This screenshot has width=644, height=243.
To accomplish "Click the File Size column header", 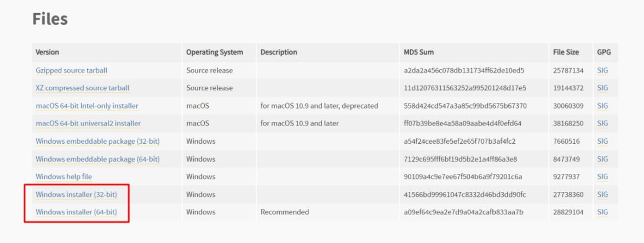I will 566,52.
